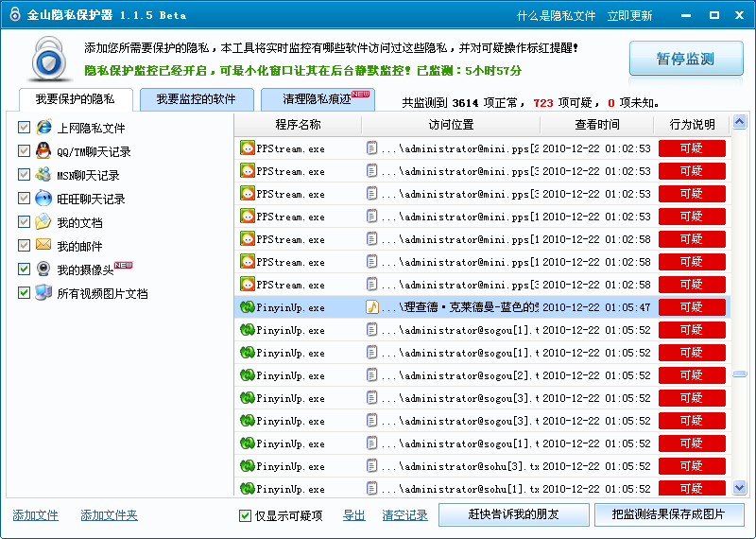
Task: Click the 添加文件夹 link
Action: [109, 515]
